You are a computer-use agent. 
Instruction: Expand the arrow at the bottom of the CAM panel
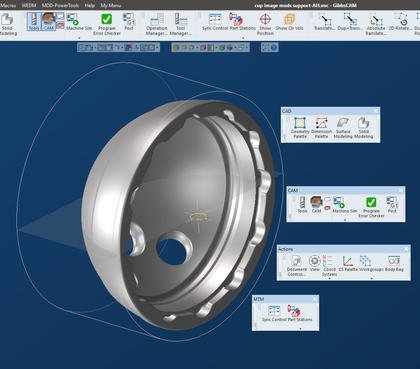[x=345, y=220]
